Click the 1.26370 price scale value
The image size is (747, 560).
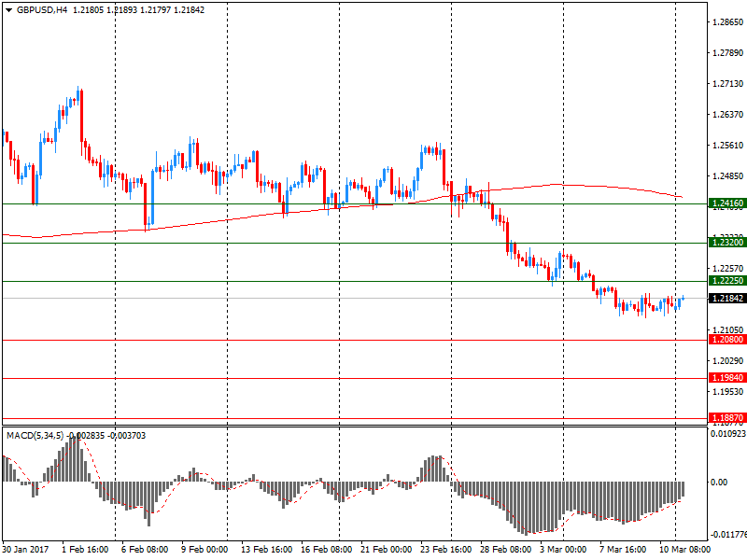tap(728, 114)
